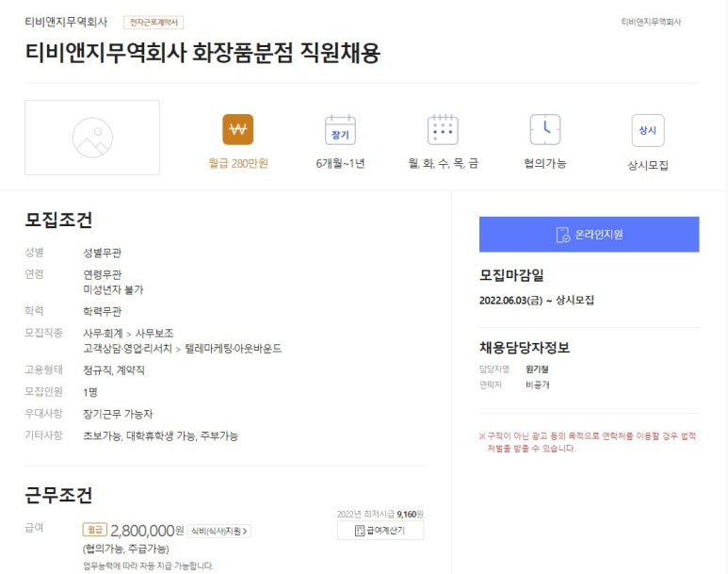Click the 근무조건 section heading
728x574 pixels.
click(58, 496)
